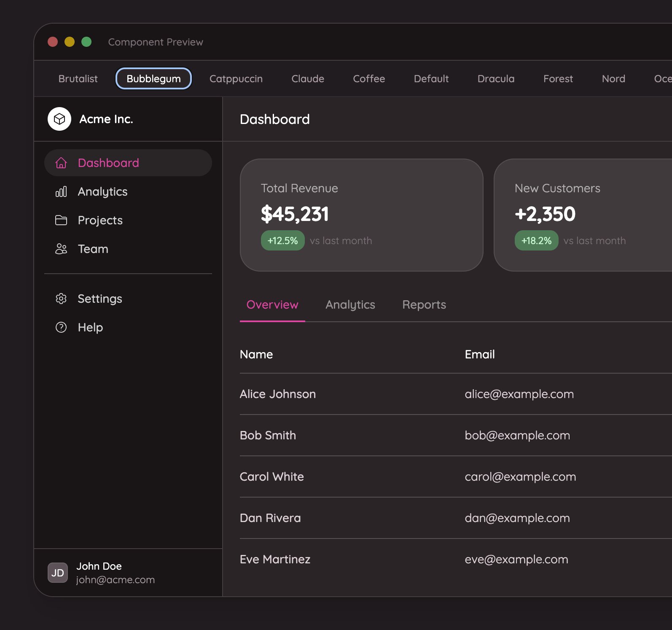
Task: Click the Name column header
Action: pyautogui.click(x=256, y=354)
